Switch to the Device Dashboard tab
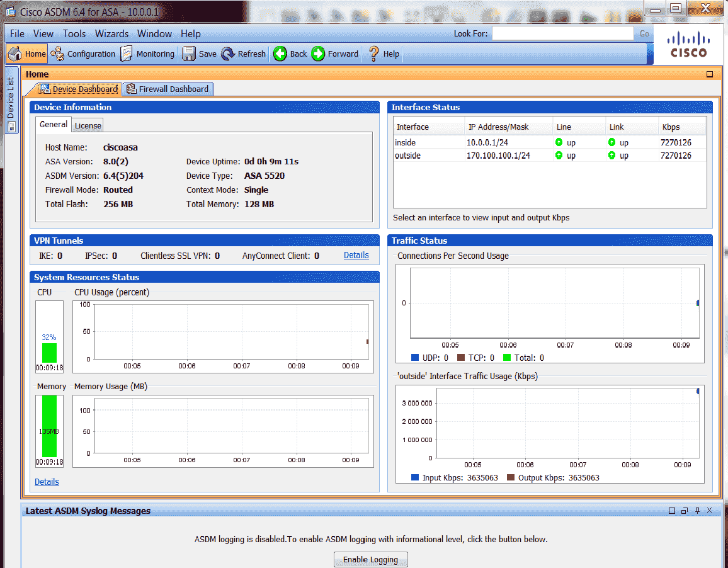 tap(78, 89)
